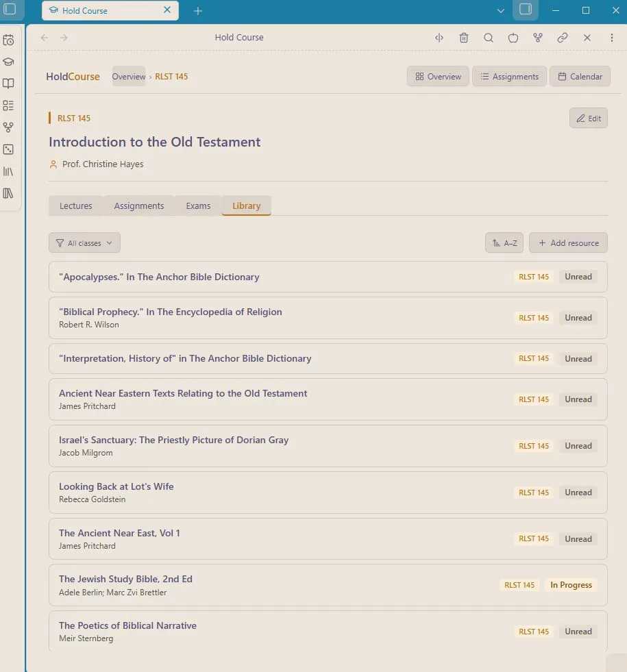Click the copy link icon
Image resolution: width=627 pixels, height=672 pixels.
563,38
